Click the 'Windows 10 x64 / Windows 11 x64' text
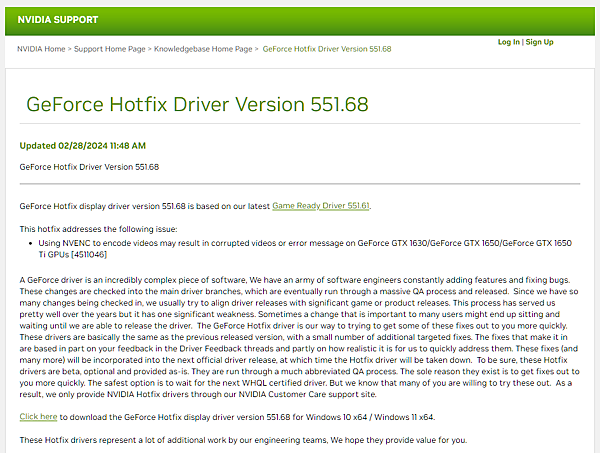Image resolution: width=600 pixels, height=453 pixels. click(x=369, y=417)
